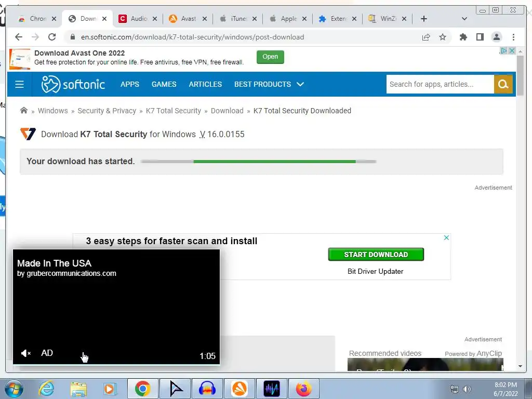This screenshot has height=399, width=532.
Task: Bookmark this page with the star icon
Action: [443, 37]
